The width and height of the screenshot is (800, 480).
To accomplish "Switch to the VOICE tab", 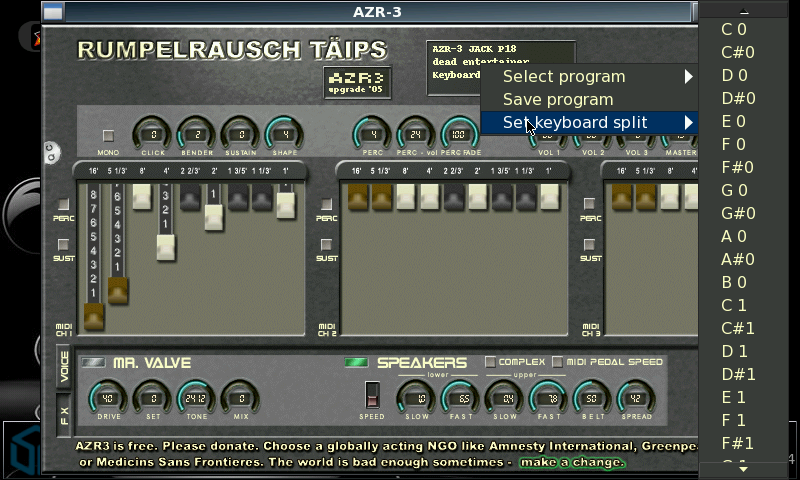I will pos(64,367).
